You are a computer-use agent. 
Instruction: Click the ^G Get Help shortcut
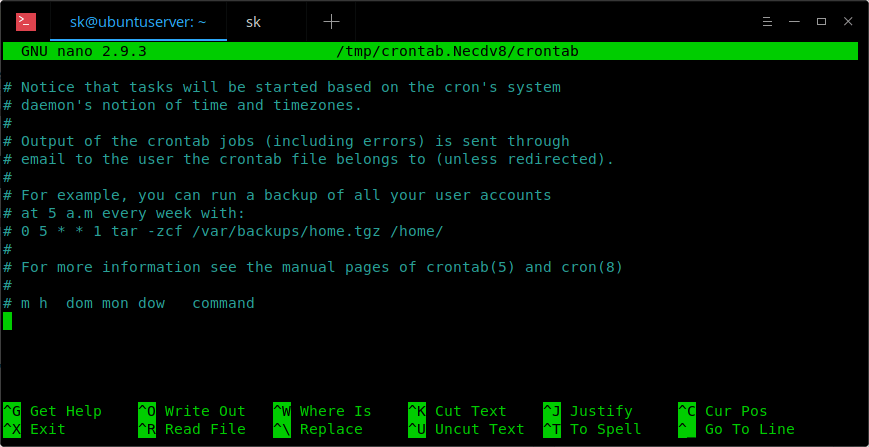(x=53, y=411)
